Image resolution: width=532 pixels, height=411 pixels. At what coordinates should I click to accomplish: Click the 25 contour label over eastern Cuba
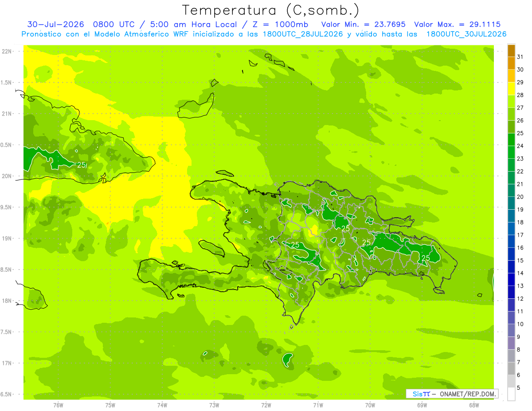pyautogui.click(x=82, y=164)
